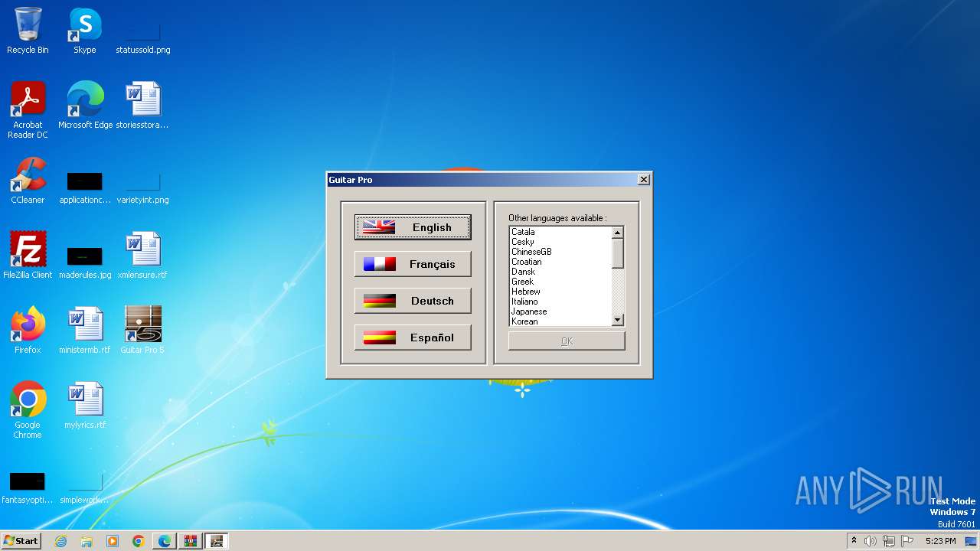Select the CCleaner desktop shortcut
The image size is (980, 551).
click(x=28, y=181)
